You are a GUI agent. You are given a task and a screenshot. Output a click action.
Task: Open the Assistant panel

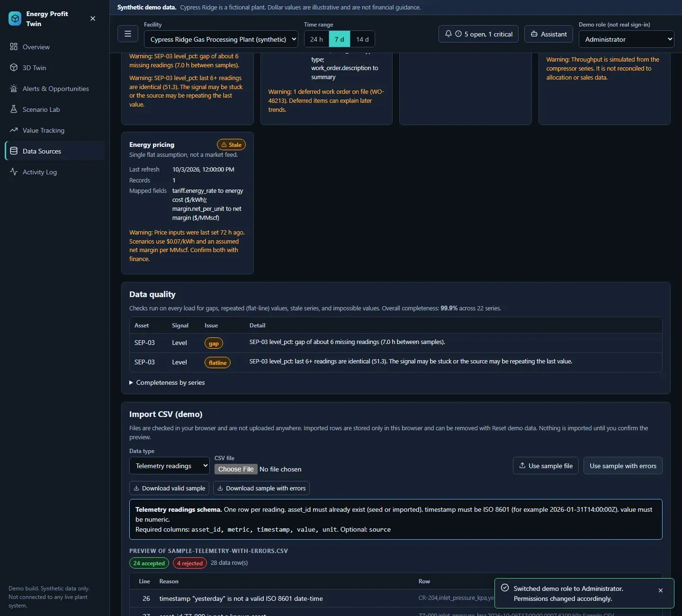[x=548, y=34]
